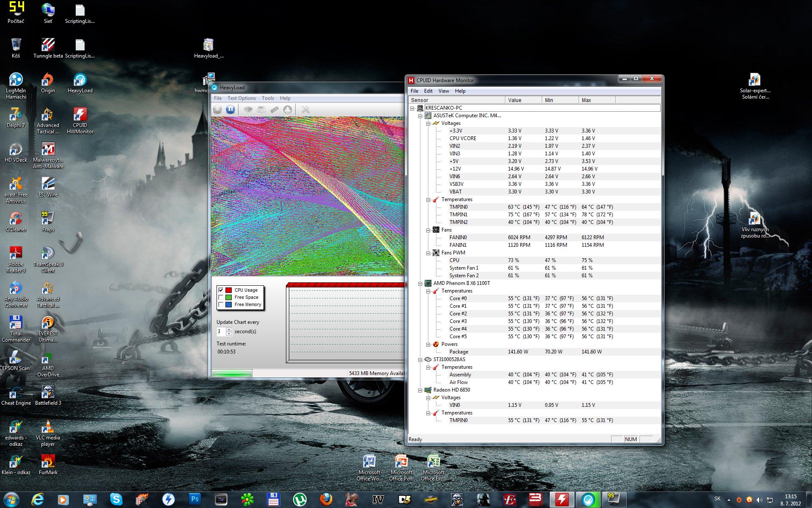
Task: Collapse the Radeon HD 6850 tree node
Action: click(x=420, y=390)
